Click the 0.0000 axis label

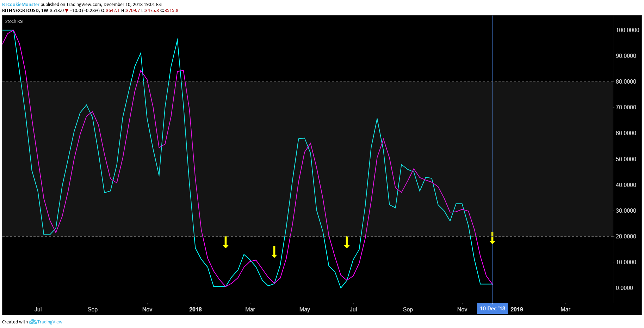(624, 288)
